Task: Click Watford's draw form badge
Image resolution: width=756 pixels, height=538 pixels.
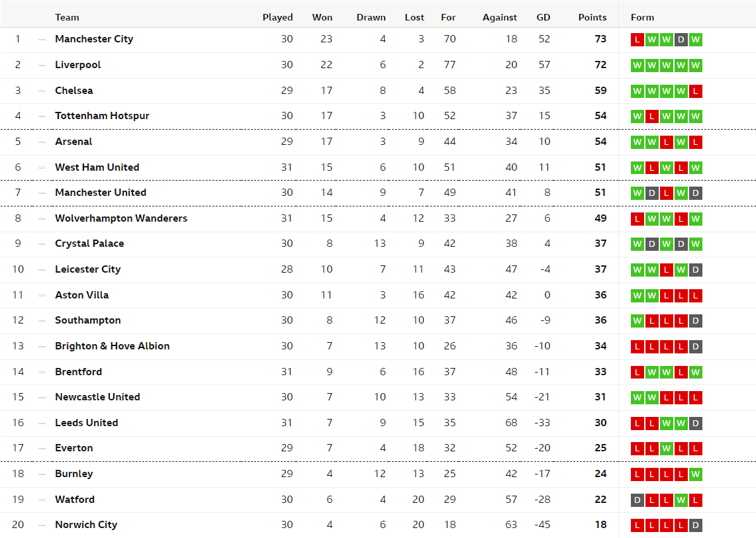Action: [638, 500]
